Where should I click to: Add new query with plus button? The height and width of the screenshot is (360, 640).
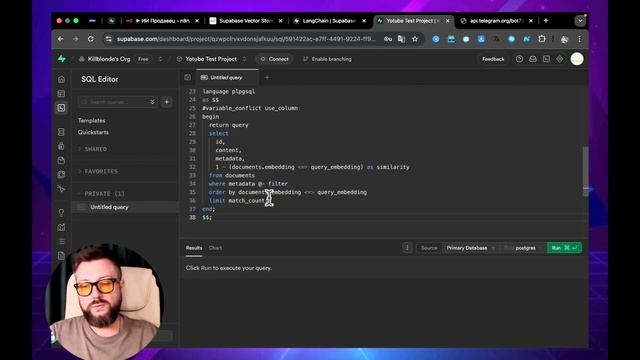tap(167, 102)
